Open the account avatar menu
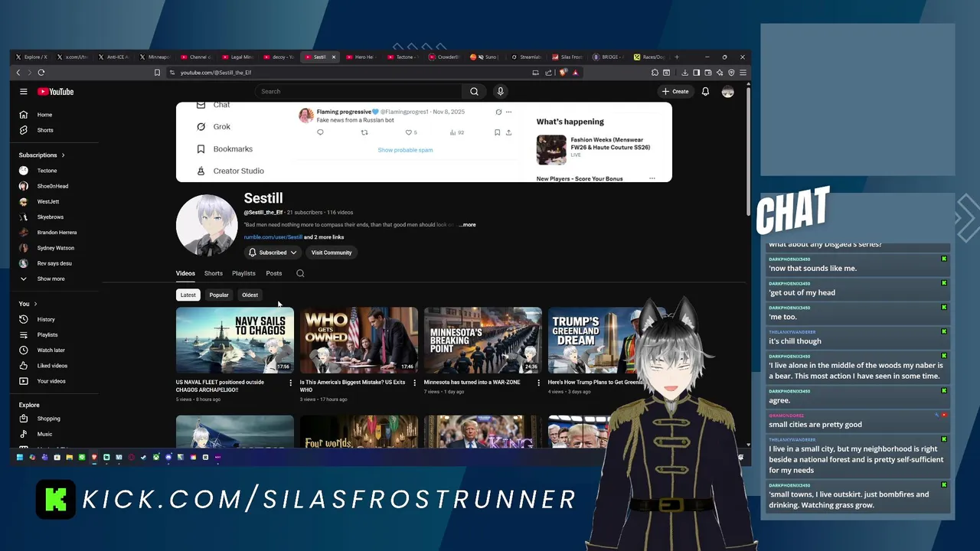This screenshot has height=551, width=980. click(x=727, y=92)
